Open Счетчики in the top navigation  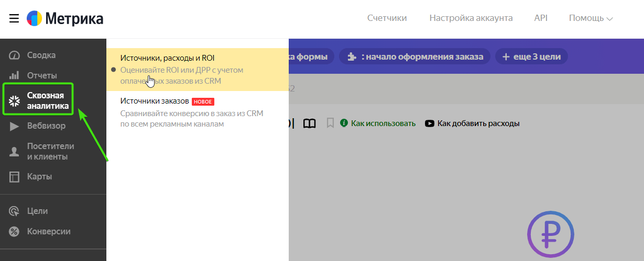(x=387, y=18)
